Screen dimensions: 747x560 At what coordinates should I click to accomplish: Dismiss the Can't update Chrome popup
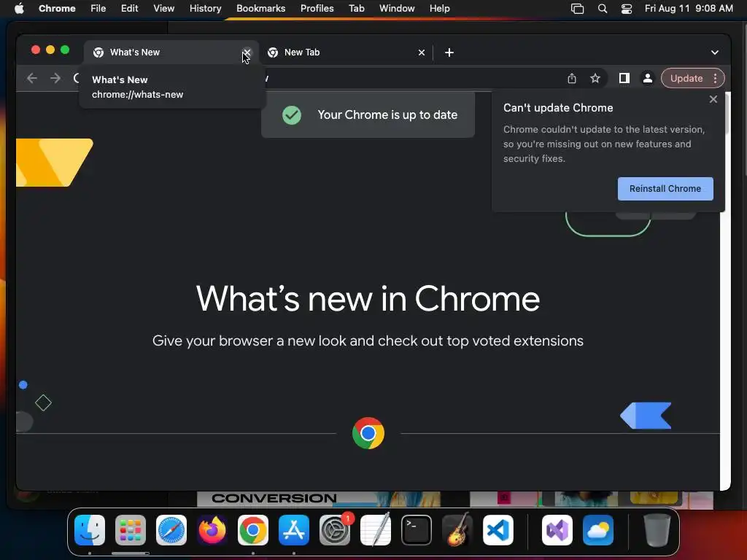[x=713, y=99]
